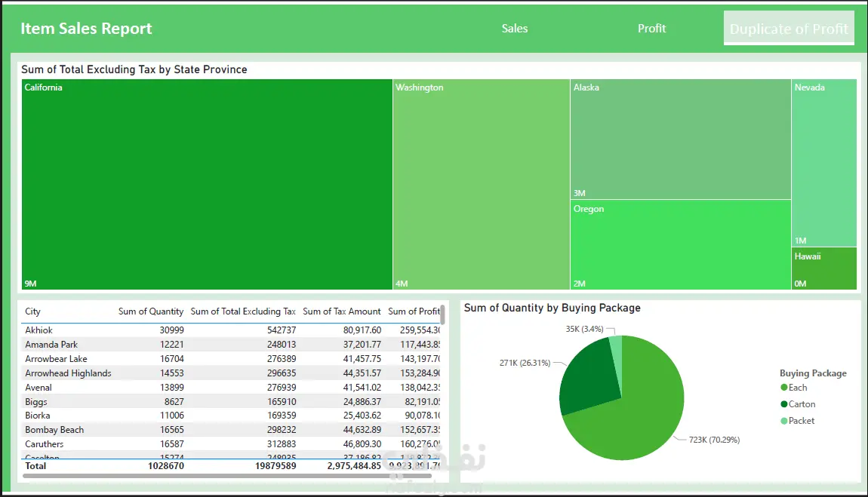Image resolution: width=868 pixels, height=497 pixels.
Task: Select the Hawaii treemap tile
Action: tap(824, 269)
